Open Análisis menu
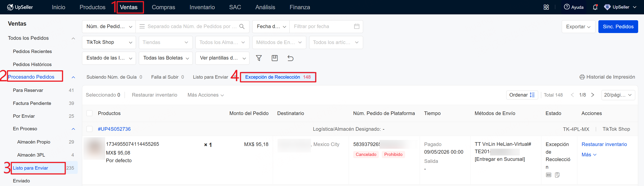Viewport: 644px width, 186px height. pyautogui.click(x=265, y=7)
